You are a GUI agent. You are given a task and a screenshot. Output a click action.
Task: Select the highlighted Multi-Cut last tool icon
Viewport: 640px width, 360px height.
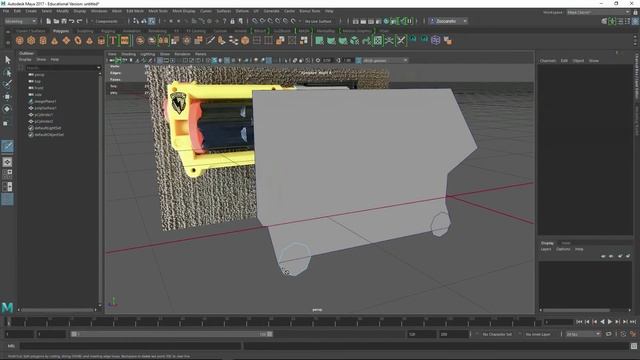pyautogui.click(x=7, y=146)
